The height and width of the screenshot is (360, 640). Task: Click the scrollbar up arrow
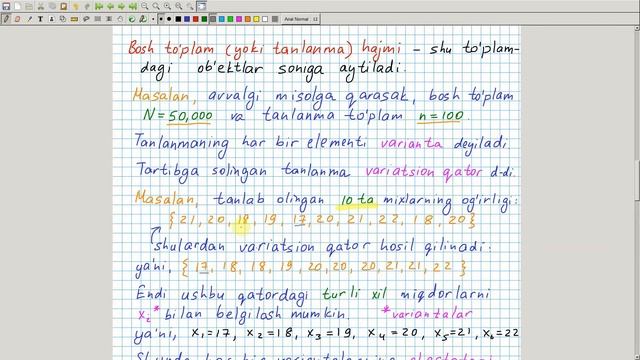(637, 28)
